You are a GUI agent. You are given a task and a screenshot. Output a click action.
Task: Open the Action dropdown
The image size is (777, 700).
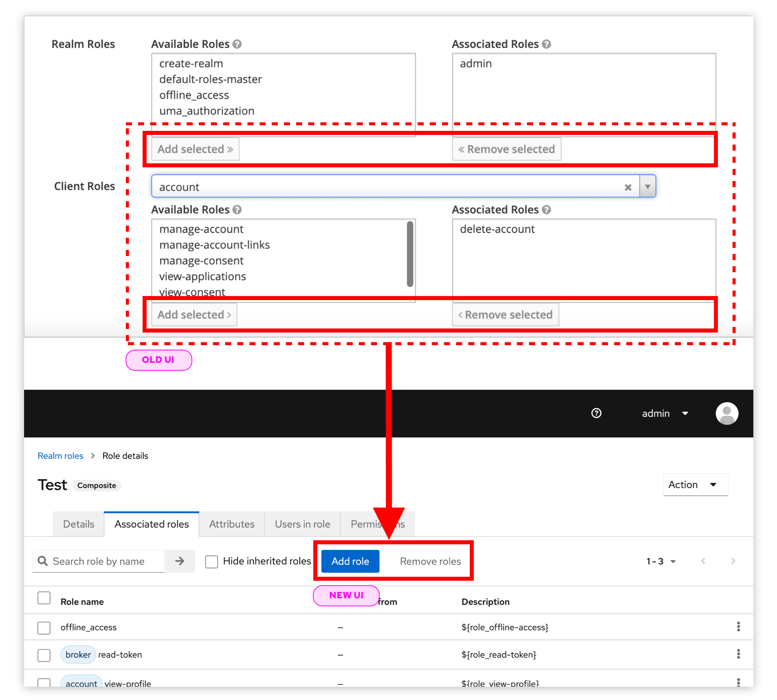tap(695, 485)
